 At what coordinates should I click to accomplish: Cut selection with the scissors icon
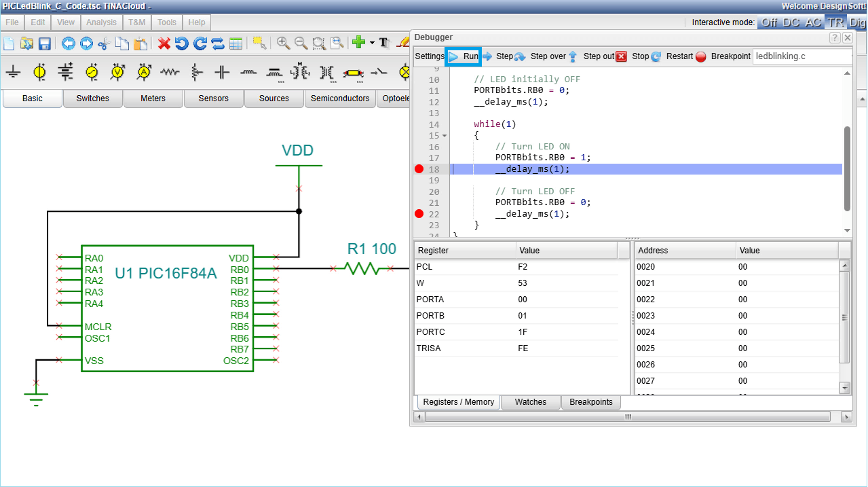(x=104, y=43)
